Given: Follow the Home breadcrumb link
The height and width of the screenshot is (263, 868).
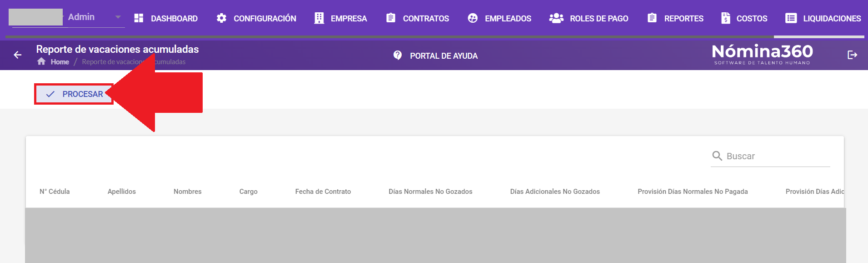Looking at the screenshot, I should click(60, 62).
